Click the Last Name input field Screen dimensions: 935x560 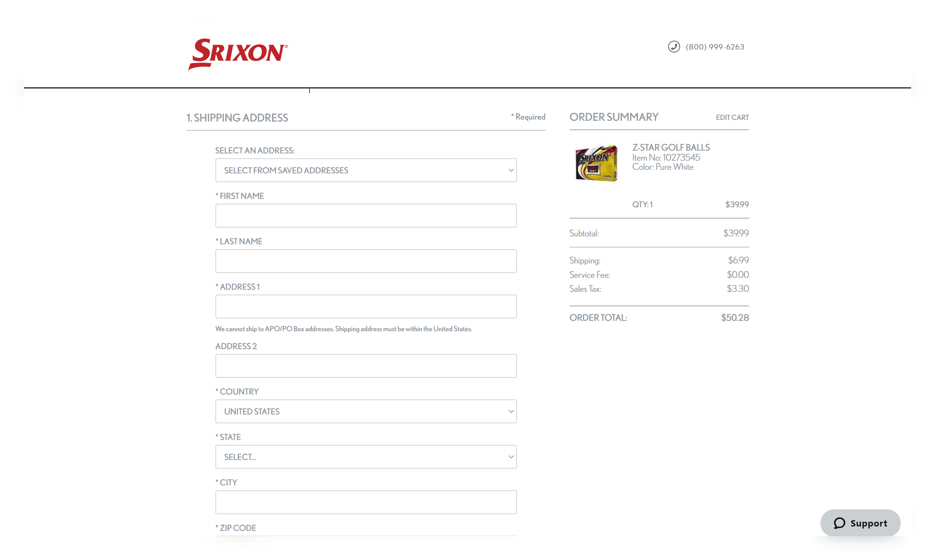pos(366,261)
